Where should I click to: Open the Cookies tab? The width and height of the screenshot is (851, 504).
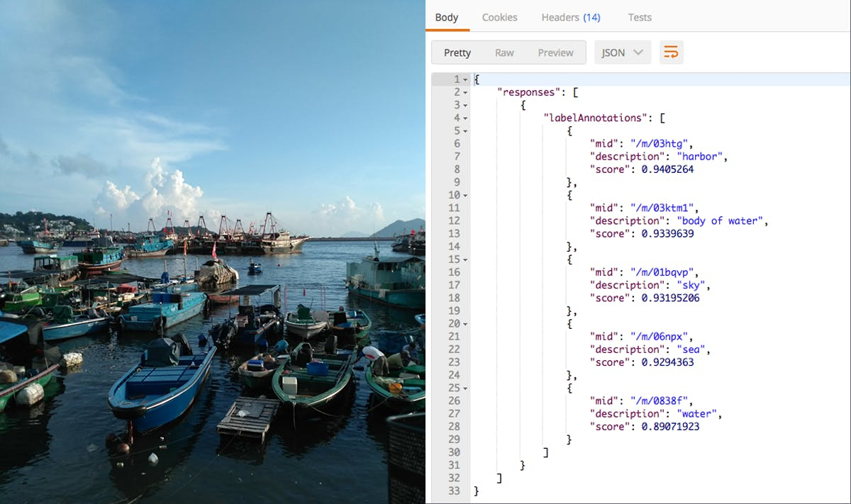pyautogui.click(x=499, y=17)
